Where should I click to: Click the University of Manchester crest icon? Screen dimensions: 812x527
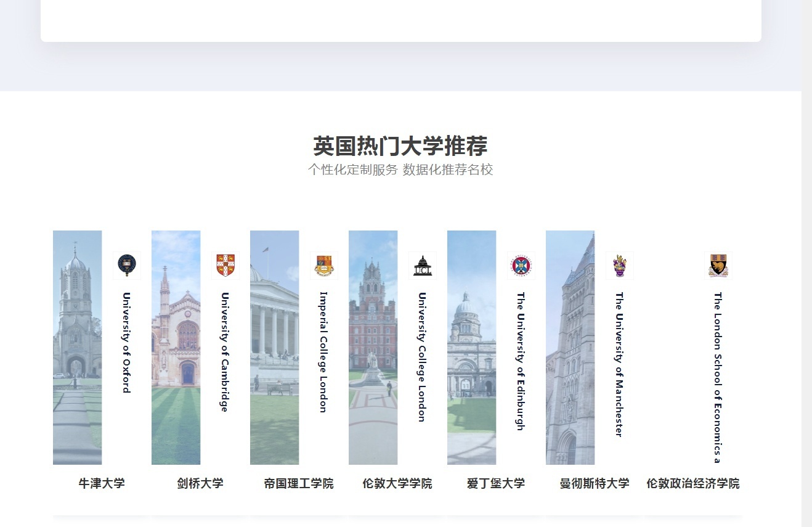pyautogui.click(x=620, y=266)
